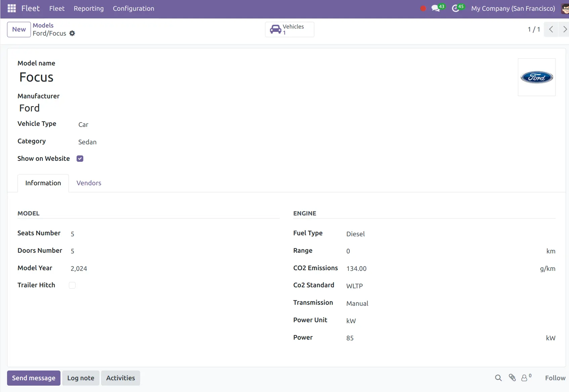Click the Log note button
569x392 pixels.
81,378
